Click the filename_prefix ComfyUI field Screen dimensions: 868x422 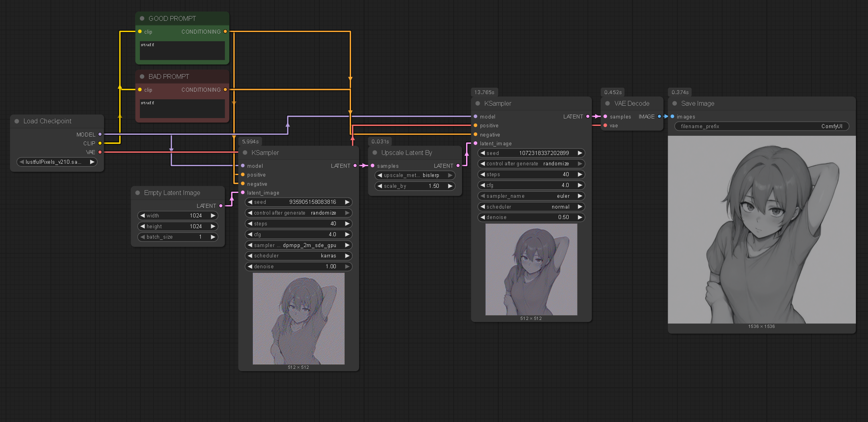[x=762, y=126]
